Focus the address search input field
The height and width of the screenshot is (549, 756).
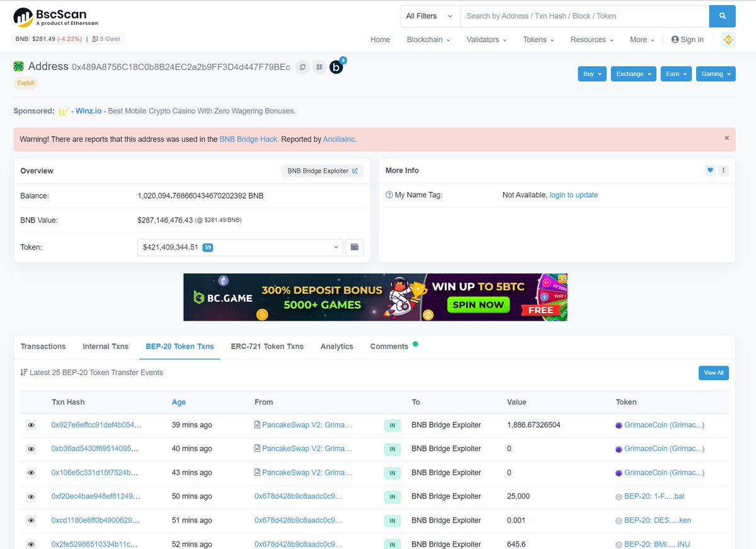(585, 16)
